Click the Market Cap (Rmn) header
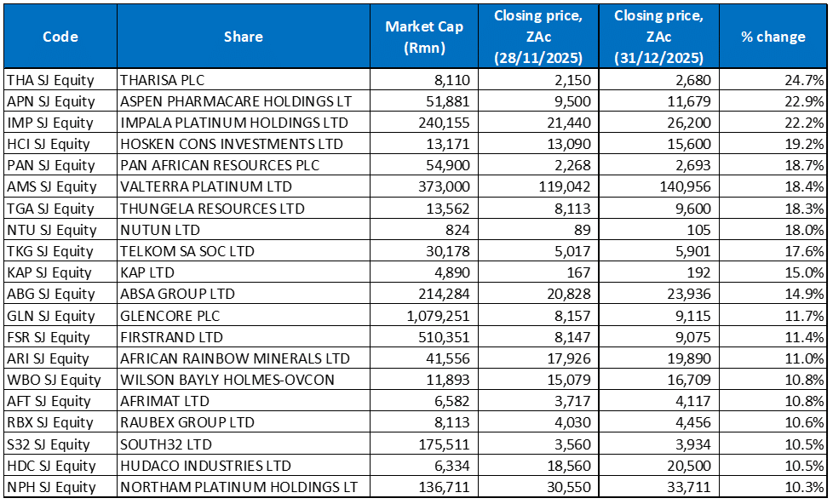Screen dimensions: 833x504 (x=424, y=37)
